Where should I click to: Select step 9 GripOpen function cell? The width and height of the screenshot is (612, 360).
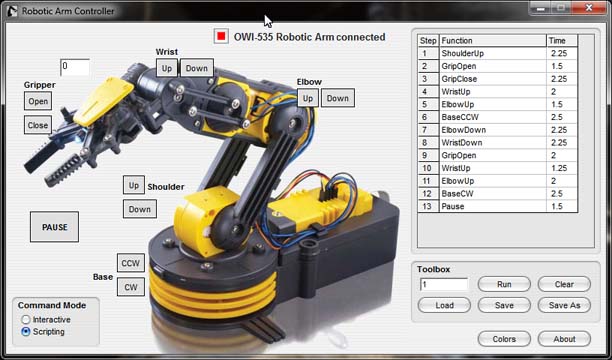493,155
